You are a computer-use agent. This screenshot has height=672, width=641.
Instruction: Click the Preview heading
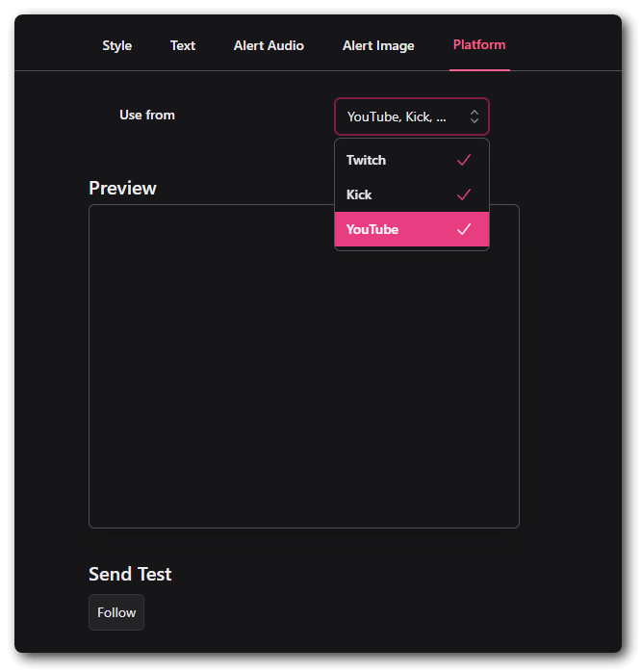click(x=122, y=188)
